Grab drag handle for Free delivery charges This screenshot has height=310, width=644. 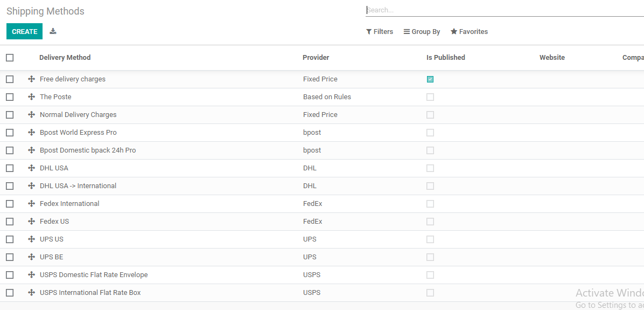[x=32, y=79]
